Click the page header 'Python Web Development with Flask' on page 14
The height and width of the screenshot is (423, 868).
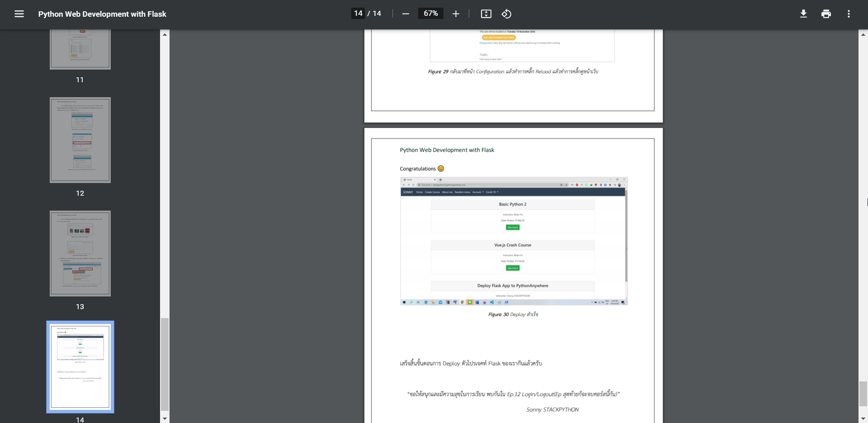(x=447, y=150)
